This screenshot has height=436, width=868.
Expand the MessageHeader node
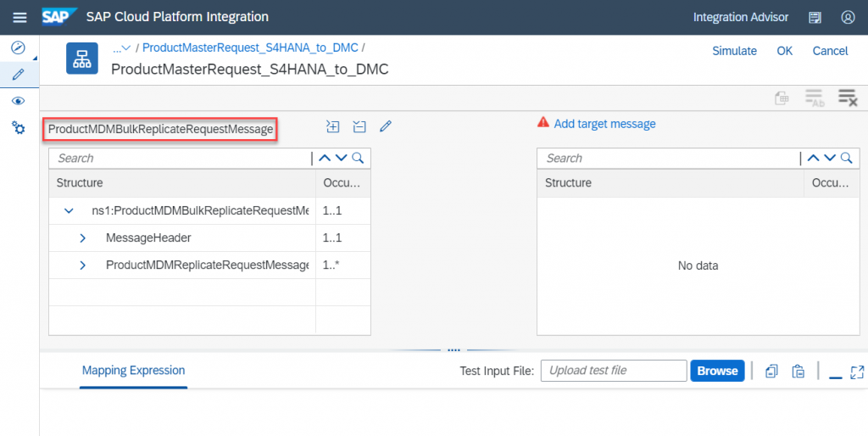click(82, 238)
